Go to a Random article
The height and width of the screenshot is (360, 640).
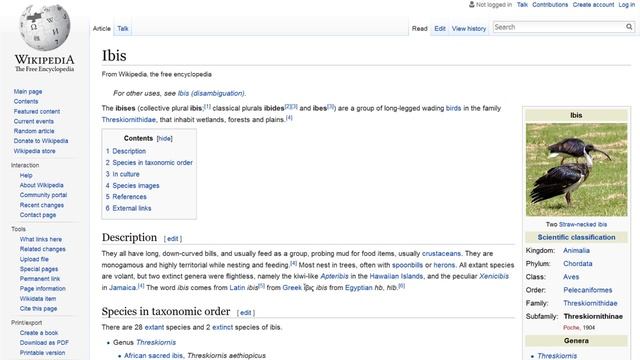click(34, 131)
